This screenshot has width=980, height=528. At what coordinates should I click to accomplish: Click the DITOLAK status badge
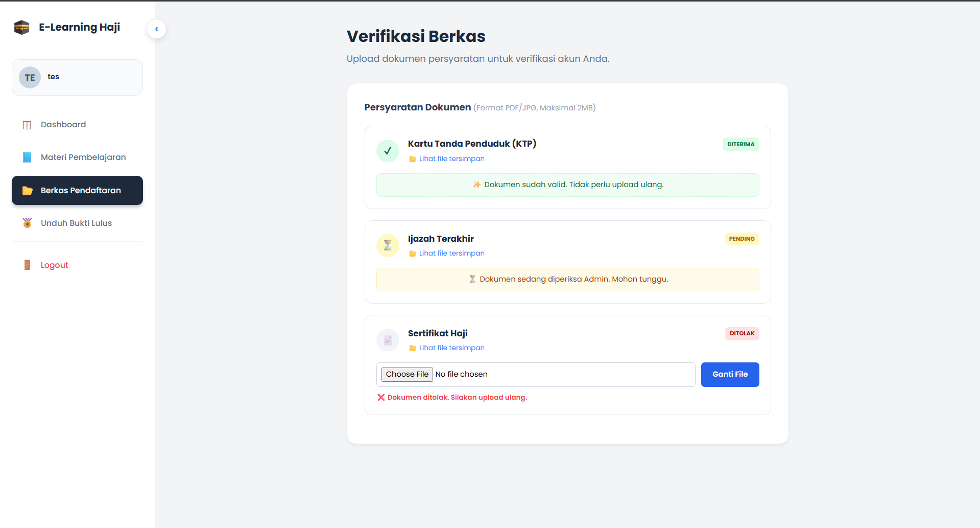(742, 333)
